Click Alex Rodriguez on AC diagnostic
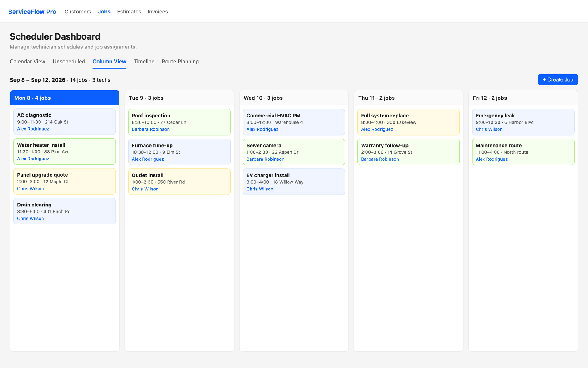Screen dimensions: 588x368 pos(33,129)
